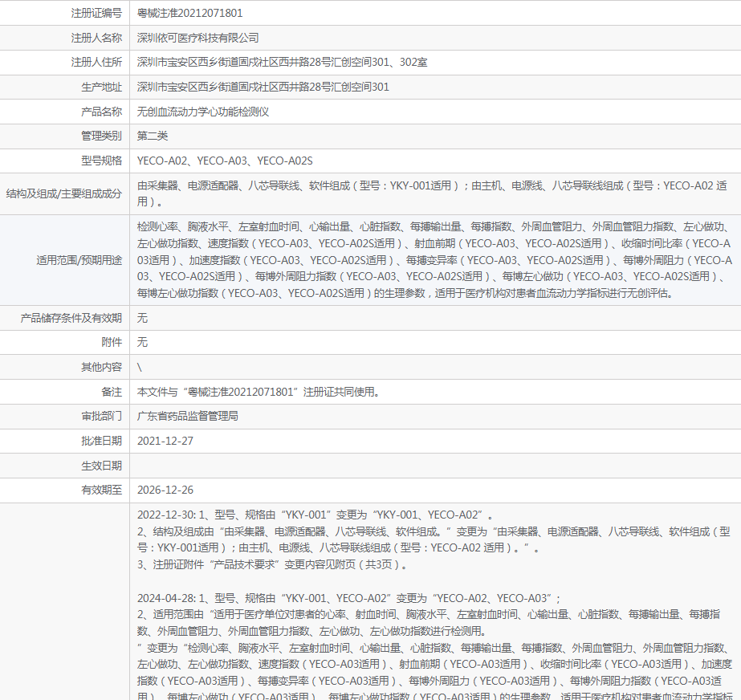Click the change entry line dated 2022-12-30
Image resolution: width=741 pixels, height=700 pixels.
click(x=315, y=515)
